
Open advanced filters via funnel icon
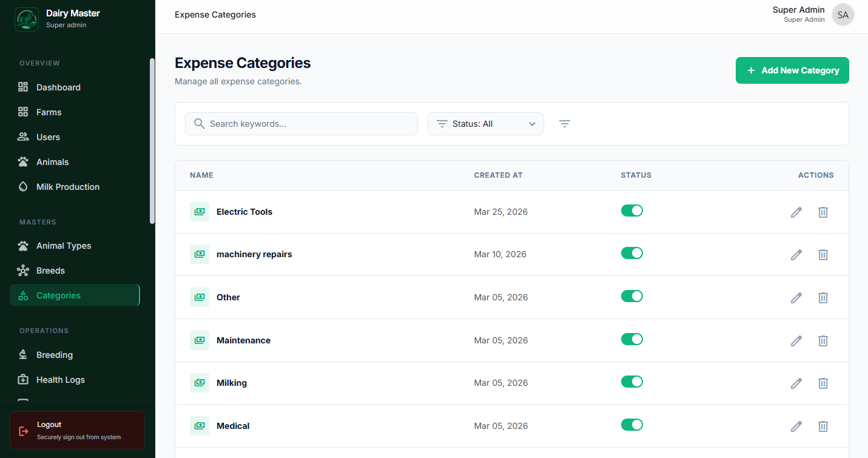point(565,123)
